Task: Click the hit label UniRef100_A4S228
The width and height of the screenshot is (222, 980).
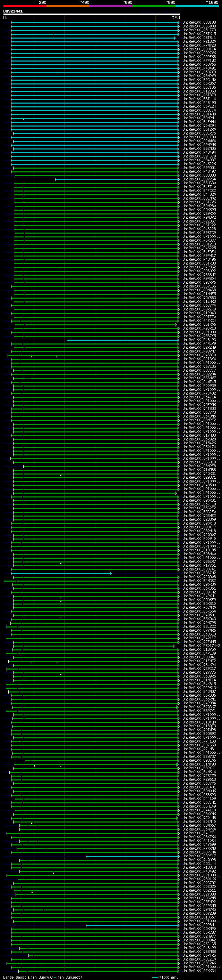Action: point(199,229)
